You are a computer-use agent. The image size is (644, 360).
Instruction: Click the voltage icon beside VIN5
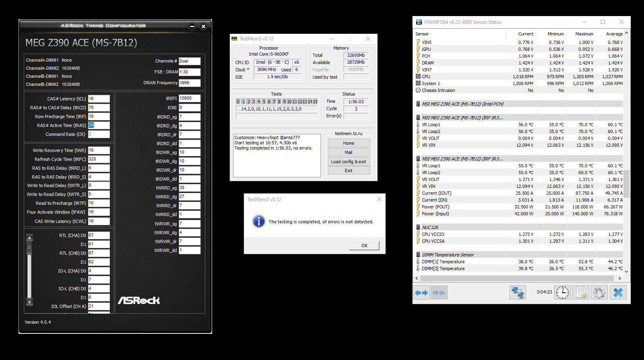418,42
